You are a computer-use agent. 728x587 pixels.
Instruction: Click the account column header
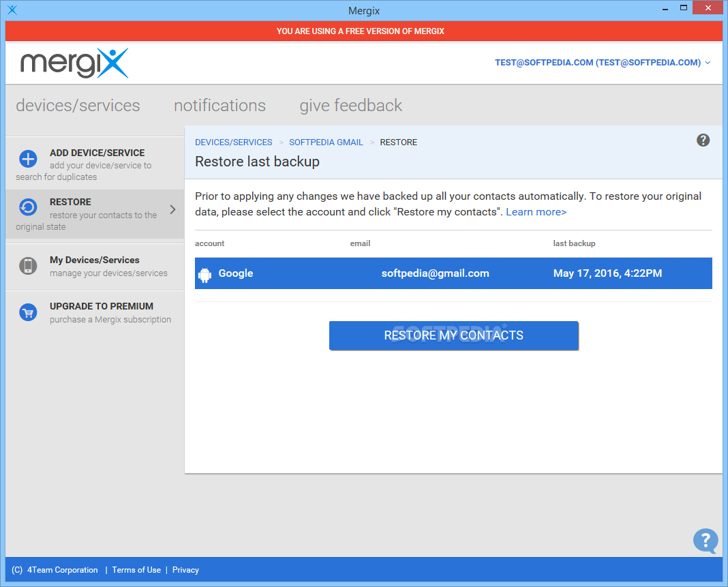point(209,243)
